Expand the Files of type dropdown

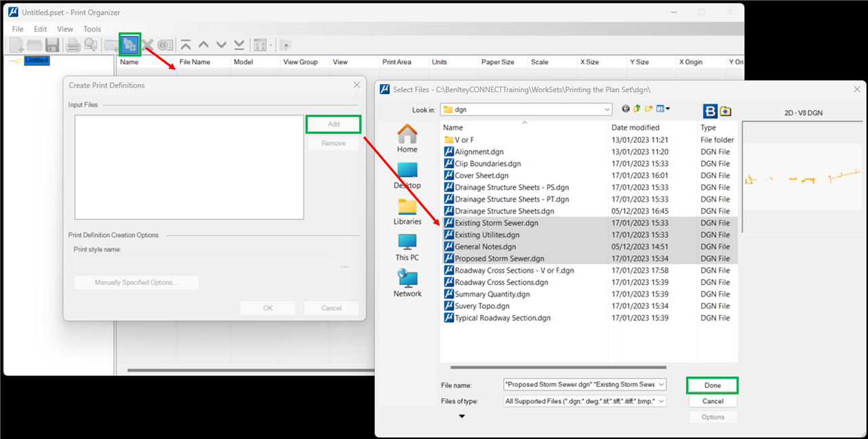[660, 401]
